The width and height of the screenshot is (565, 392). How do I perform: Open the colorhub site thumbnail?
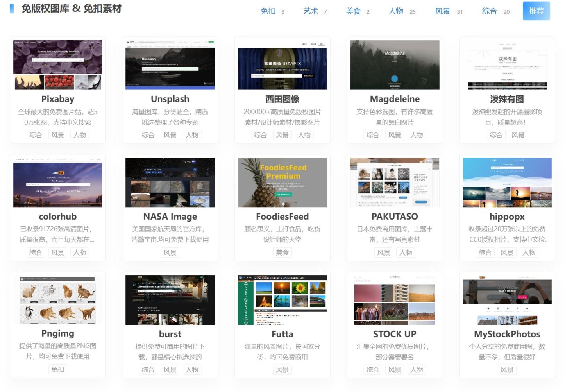point(58,182)
